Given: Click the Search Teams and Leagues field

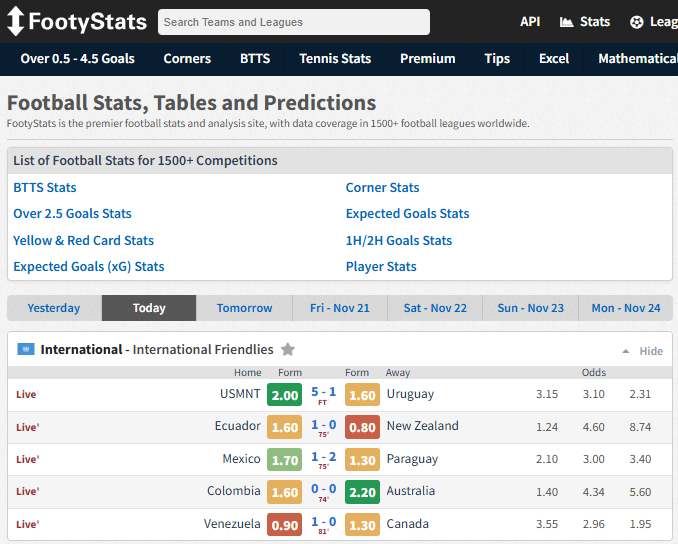Looking at the screenshot, I should [294, 22].
